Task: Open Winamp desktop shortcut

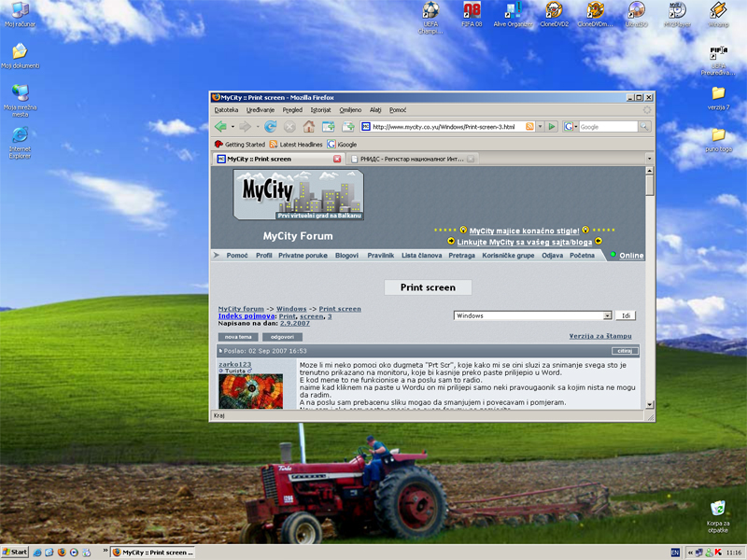Action: click(x=718, y=14)
